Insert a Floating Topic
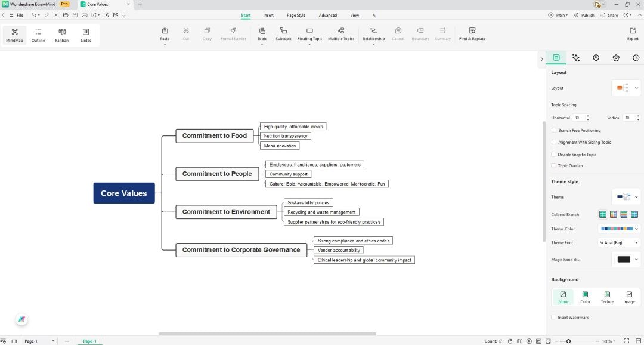Screen dimensions: 644x345 (x=309, y=33)
